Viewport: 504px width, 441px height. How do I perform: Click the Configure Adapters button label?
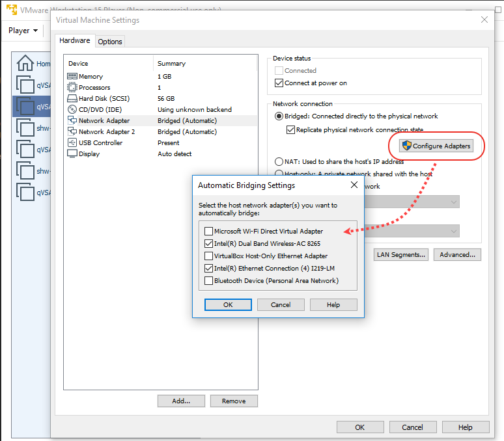click(441, 146)
